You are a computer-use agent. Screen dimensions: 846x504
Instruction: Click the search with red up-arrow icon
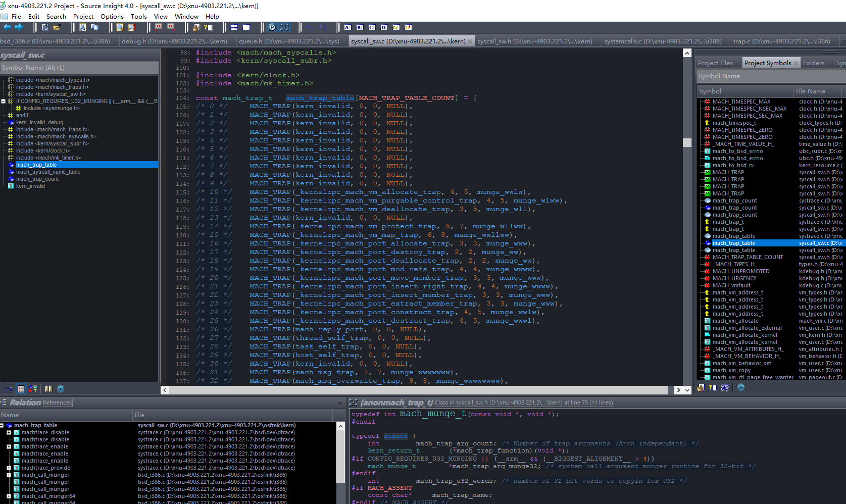132,27
